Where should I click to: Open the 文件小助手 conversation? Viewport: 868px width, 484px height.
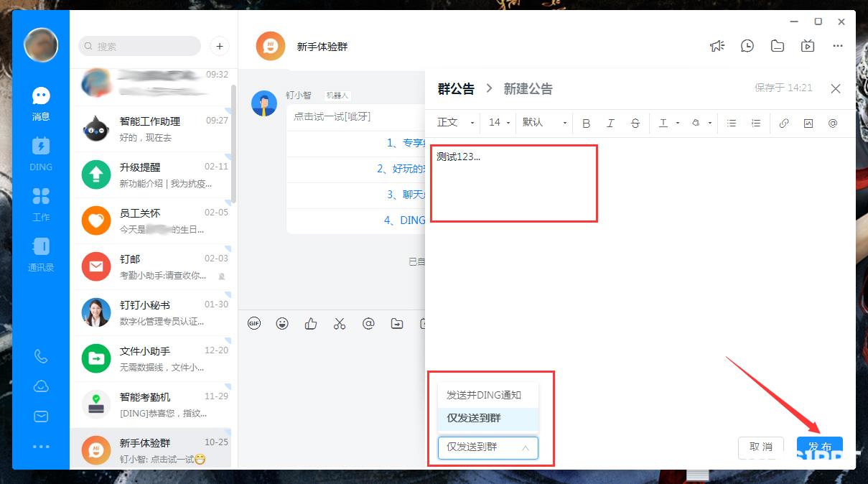153,359
